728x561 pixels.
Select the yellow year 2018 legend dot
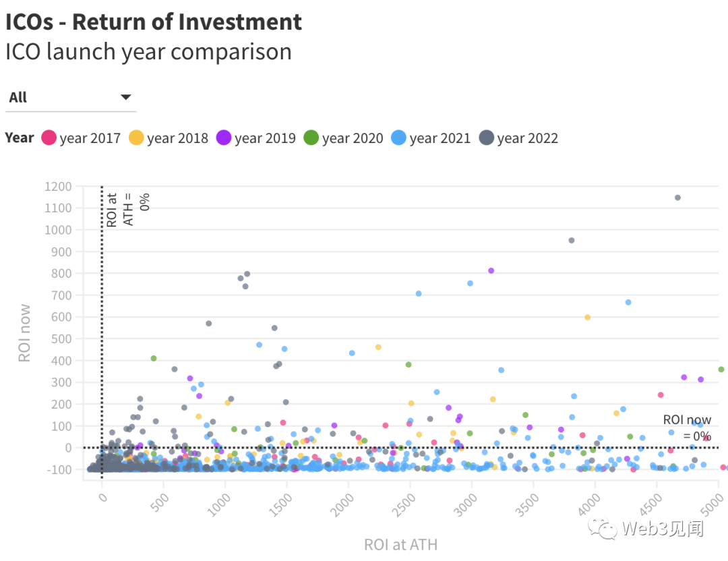pyautogui.click(x=137, y=138)
